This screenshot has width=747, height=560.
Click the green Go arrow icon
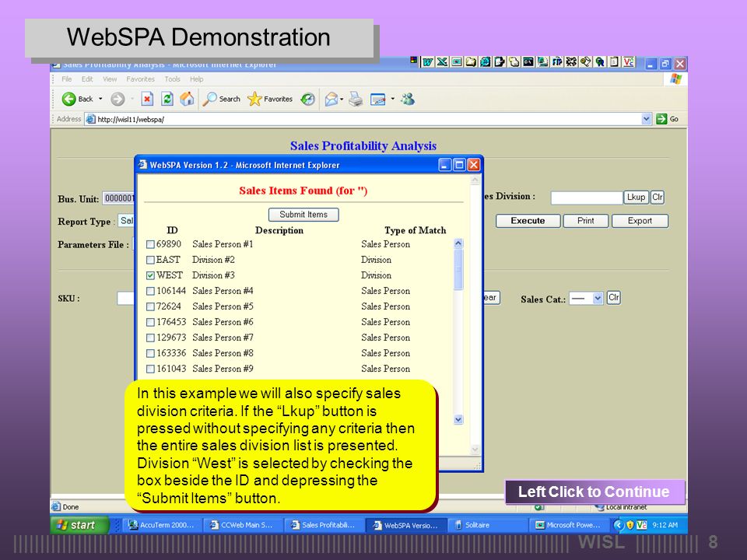coord(661,119)
